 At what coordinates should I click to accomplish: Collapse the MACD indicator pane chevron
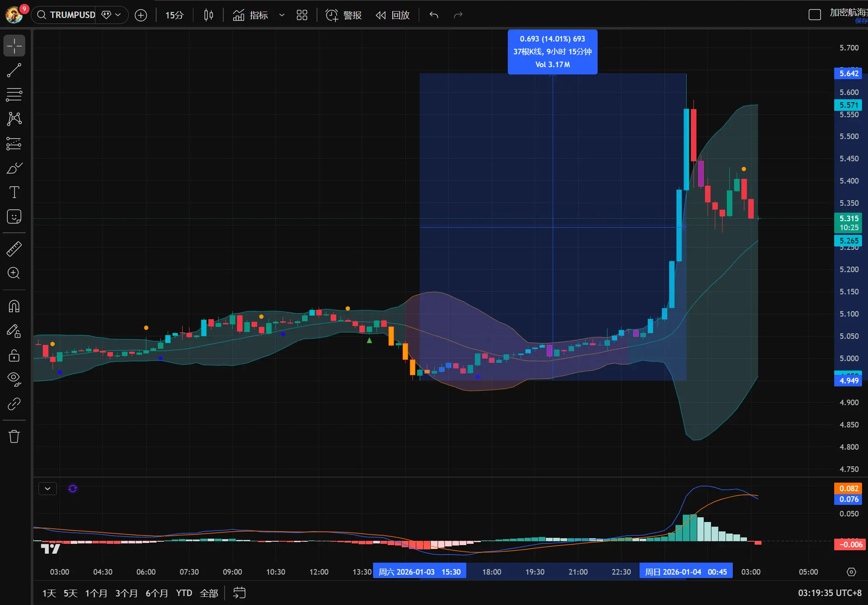(47, 489)
